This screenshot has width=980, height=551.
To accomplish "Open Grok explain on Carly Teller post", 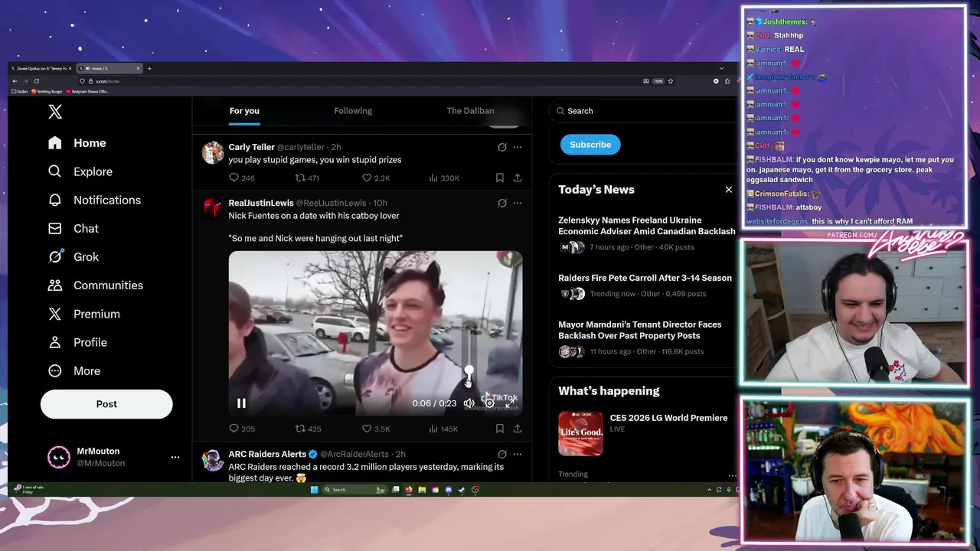I will coord(501,147).
